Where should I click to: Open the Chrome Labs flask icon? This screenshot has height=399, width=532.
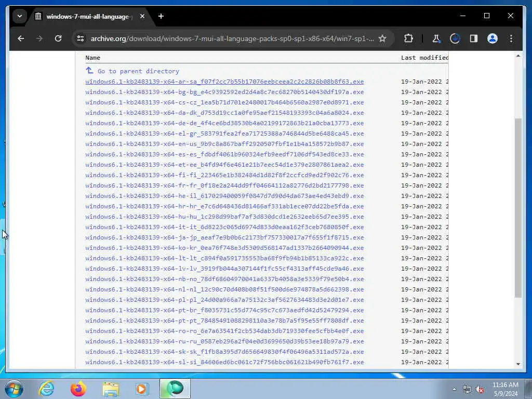[x=436, y=38]
